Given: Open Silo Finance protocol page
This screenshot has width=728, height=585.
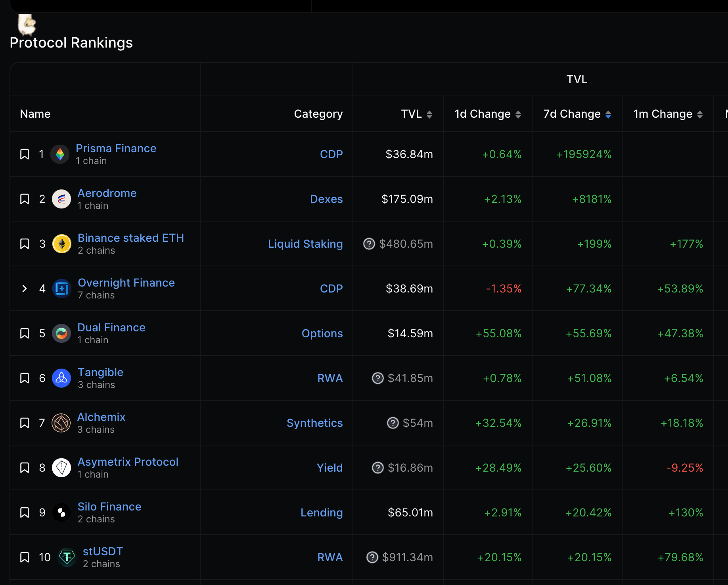Looking at the screenshot, I should [109, 507].
